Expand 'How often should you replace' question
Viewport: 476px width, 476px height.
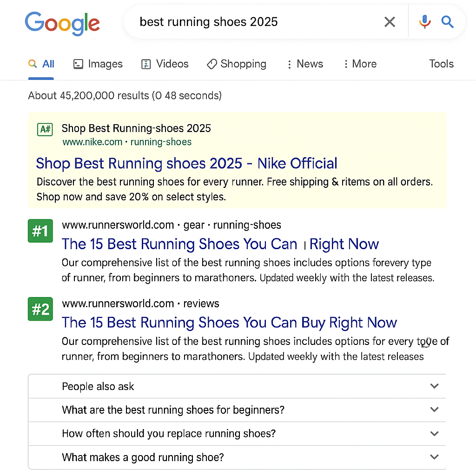pyautogui.click(x=237, y=434)
